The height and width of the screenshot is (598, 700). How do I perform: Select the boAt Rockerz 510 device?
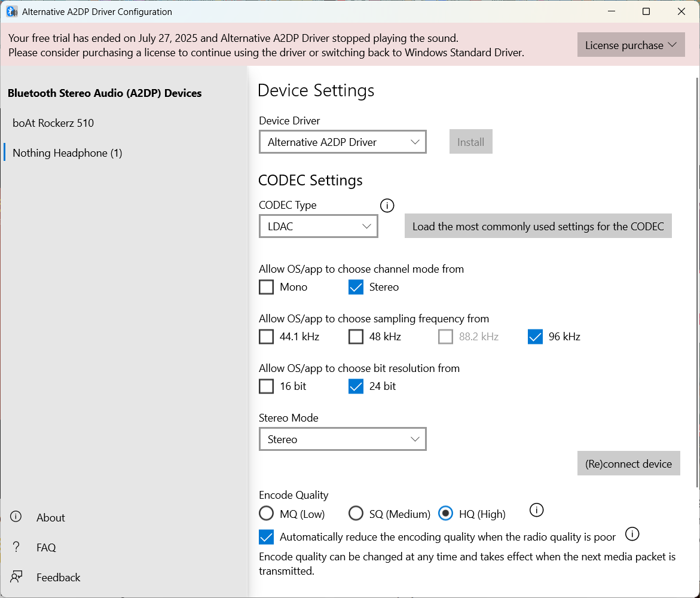[x=53, y=123]
